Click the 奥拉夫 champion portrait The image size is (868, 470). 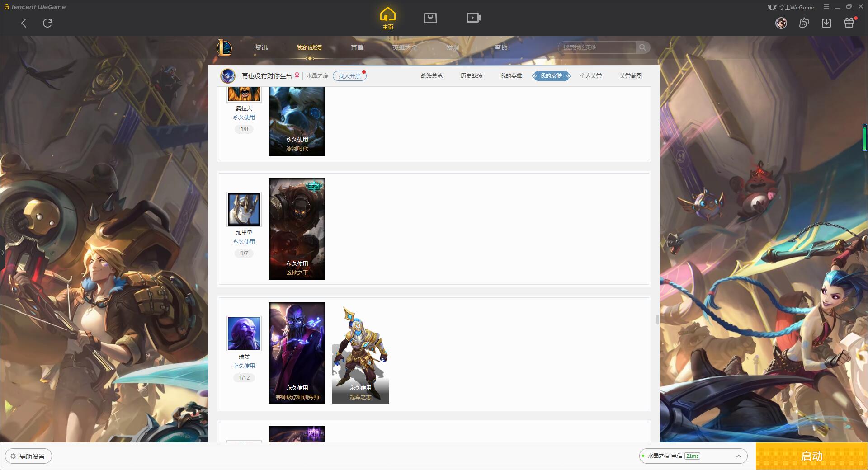point(244,94)
